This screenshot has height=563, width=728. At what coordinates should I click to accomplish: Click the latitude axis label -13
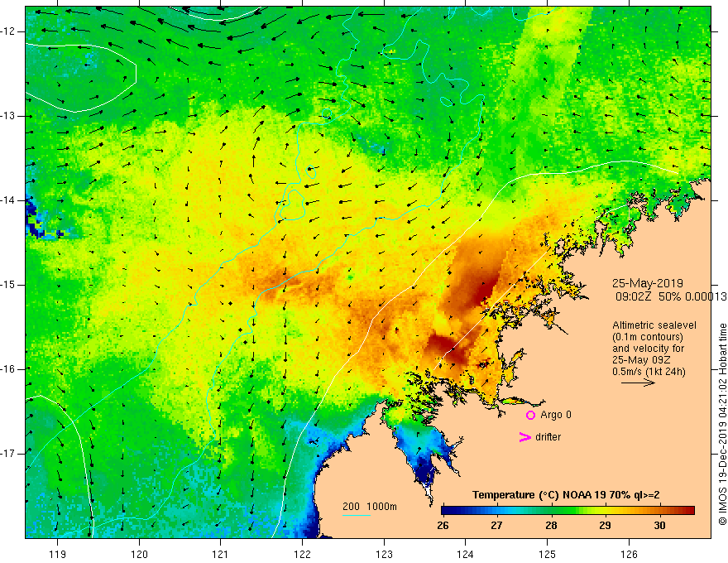point(8,116)
